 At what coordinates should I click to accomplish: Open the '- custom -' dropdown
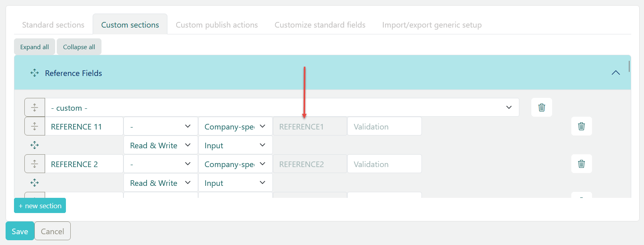(x=282, y=108)
